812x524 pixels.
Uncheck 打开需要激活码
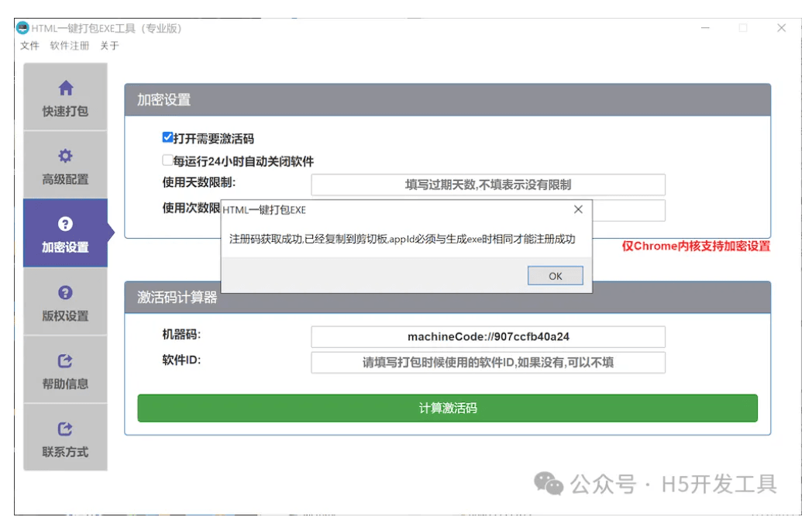click(167, 137)
